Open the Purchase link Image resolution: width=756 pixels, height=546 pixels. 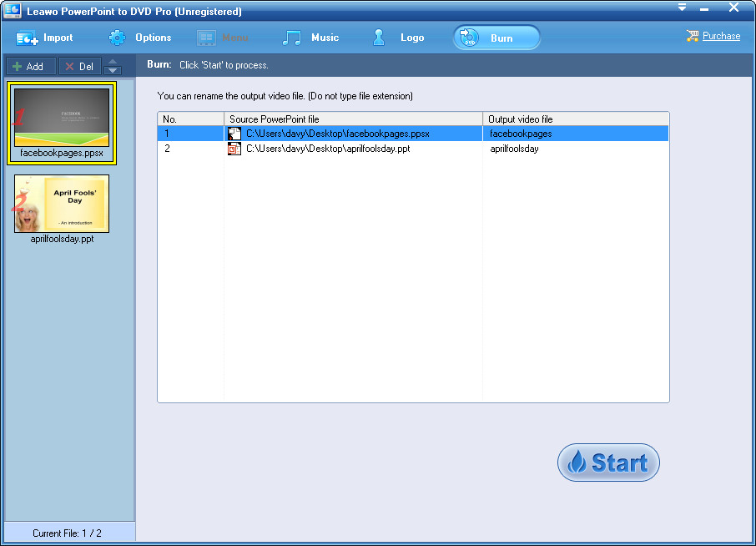tap(721, 36)
